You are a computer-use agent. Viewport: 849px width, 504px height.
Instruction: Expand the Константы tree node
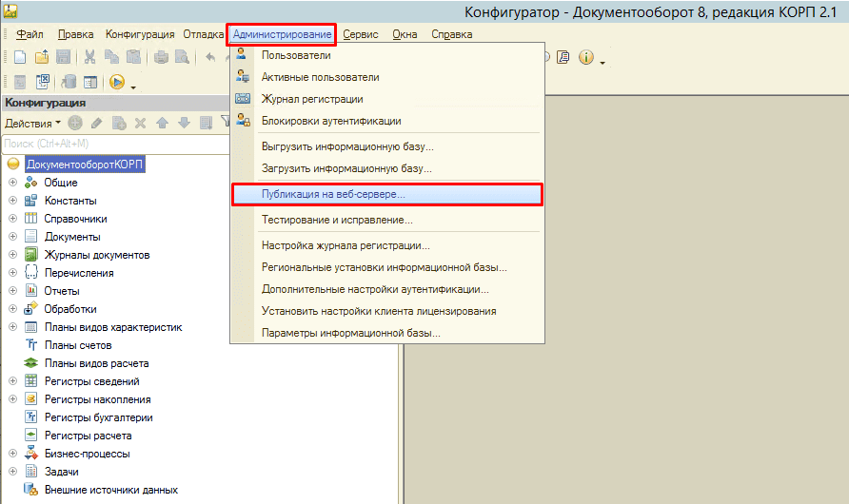pos(13,201)
